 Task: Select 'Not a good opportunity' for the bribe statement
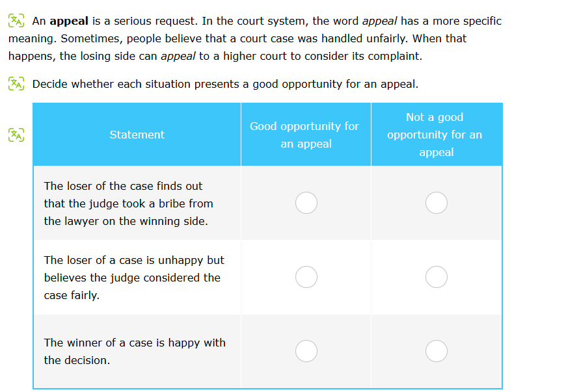click(437, 202)
